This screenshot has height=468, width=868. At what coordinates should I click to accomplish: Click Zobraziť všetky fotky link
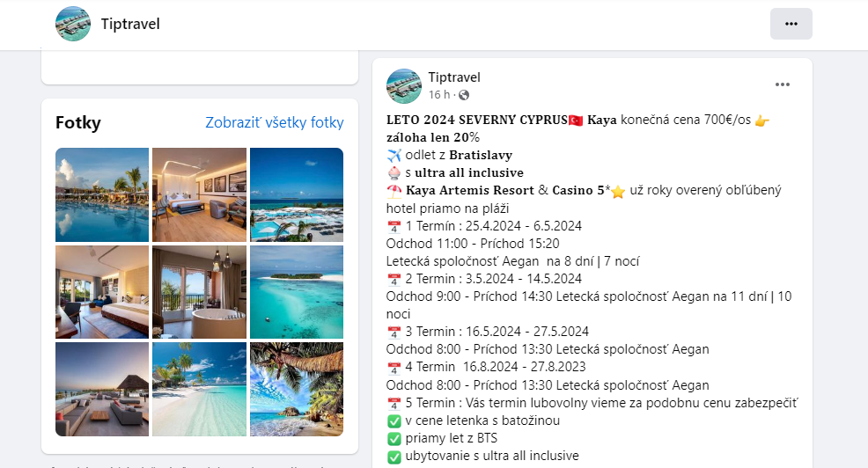click(x=275, y=122)
